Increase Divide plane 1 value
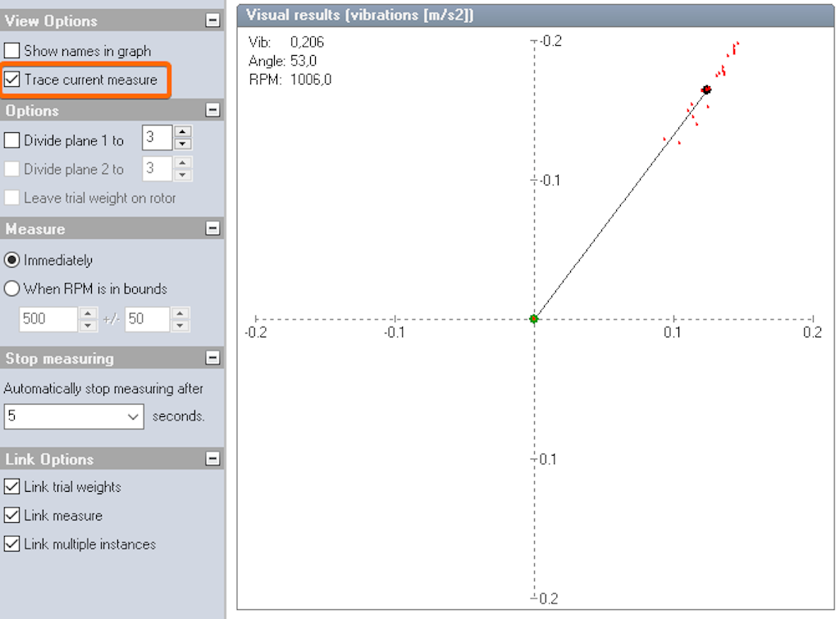 183,131
